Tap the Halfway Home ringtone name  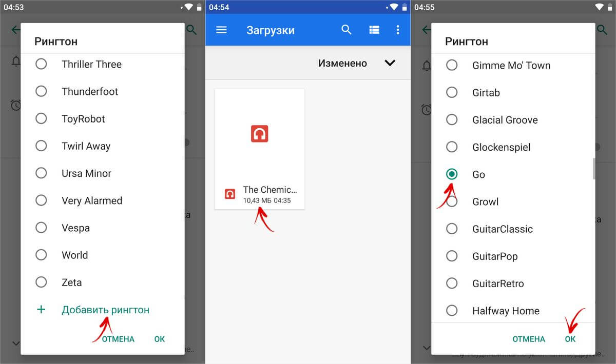[x=506, y=311]
